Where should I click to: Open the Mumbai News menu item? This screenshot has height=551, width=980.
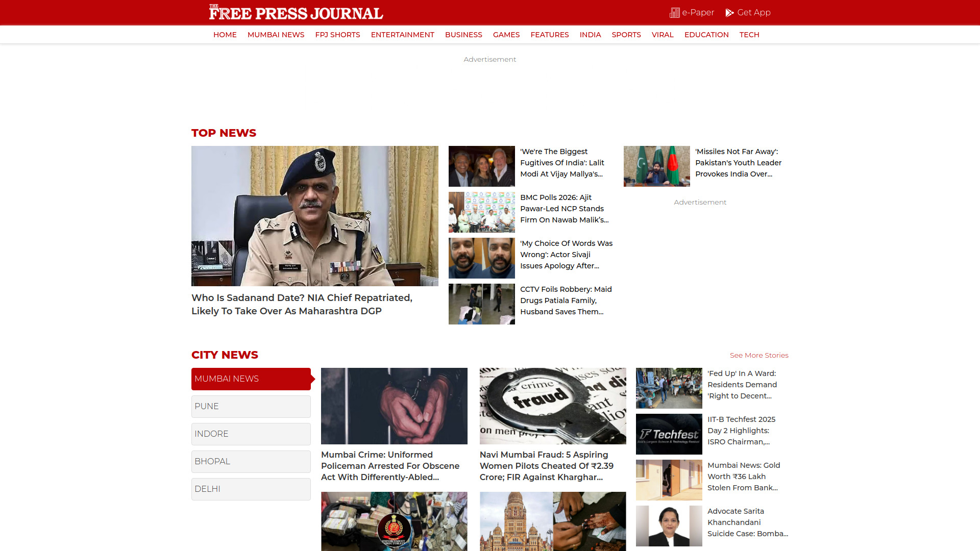click(x=276, y=35)
